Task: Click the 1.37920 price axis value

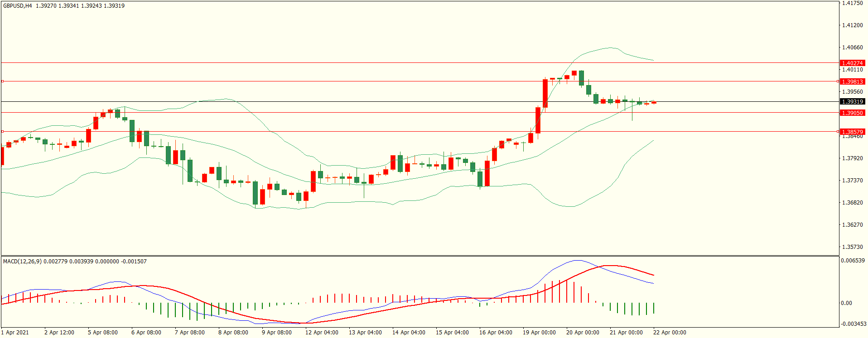Action: click(x=852, y=158)
